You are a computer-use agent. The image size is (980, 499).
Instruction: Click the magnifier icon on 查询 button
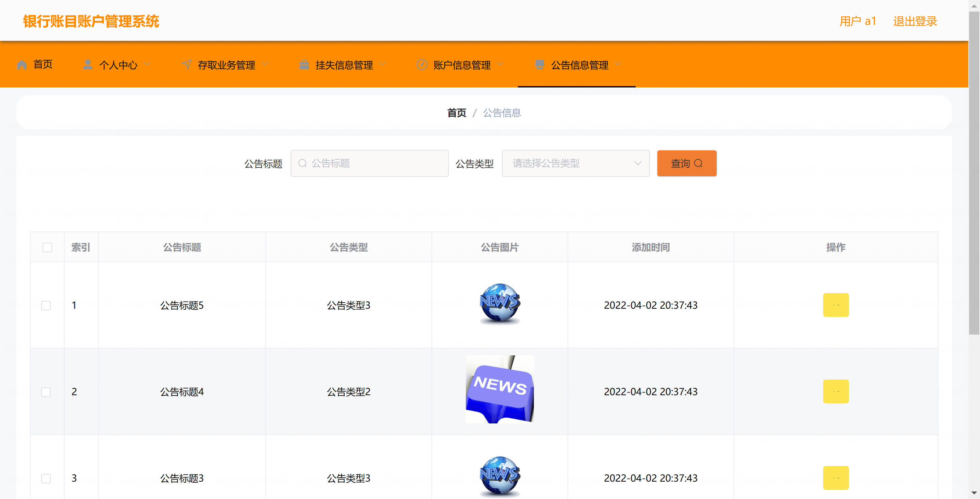698,163
